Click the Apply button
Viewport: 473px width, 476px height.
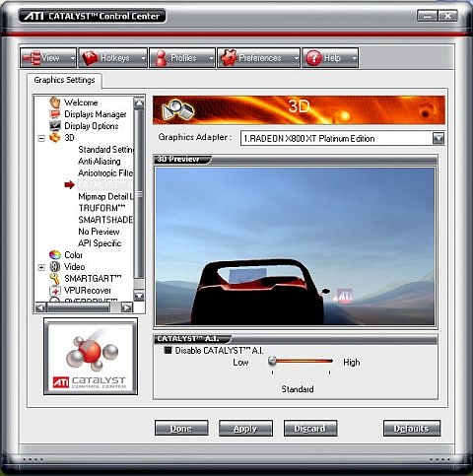245,429
